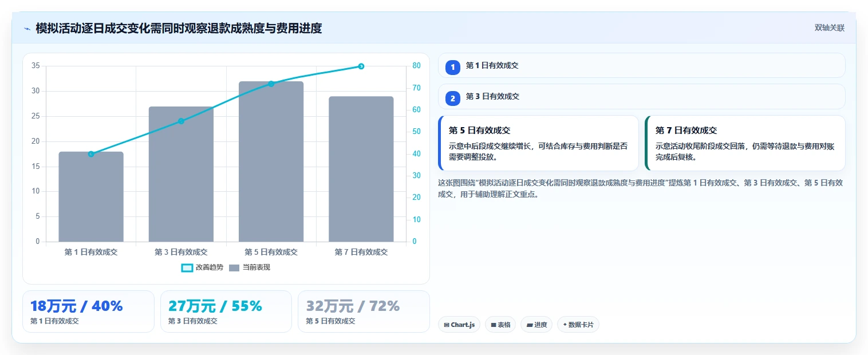868x355 pixels.
Task: Click the line point at value 55
Action: point(181,121)
